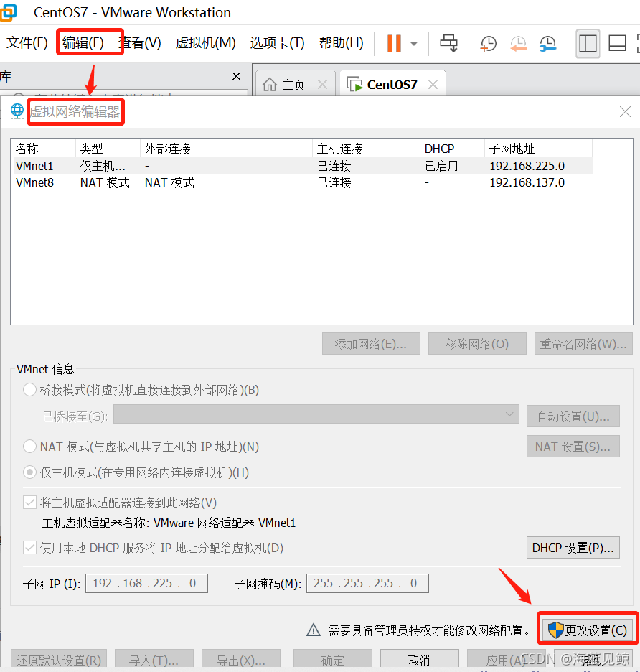
Task: Click the 外部连接 column header
Action: click(226, 149)
